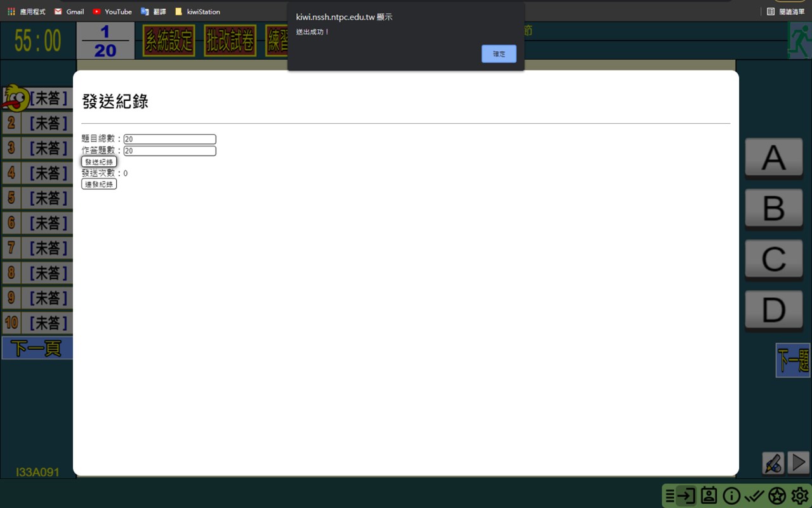The image size is (812, 508).
Task: Choose answer B
Action: (x=773, y=208)
